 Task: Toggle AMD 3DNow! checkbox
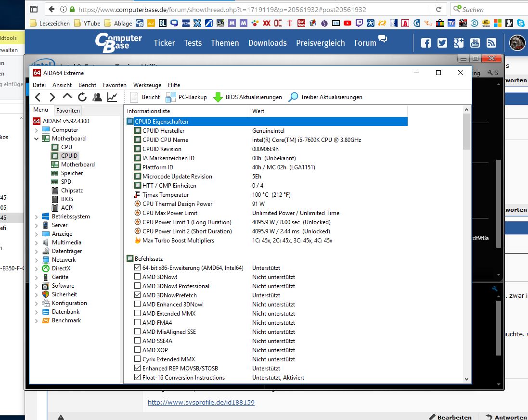(x=137, y=277)
